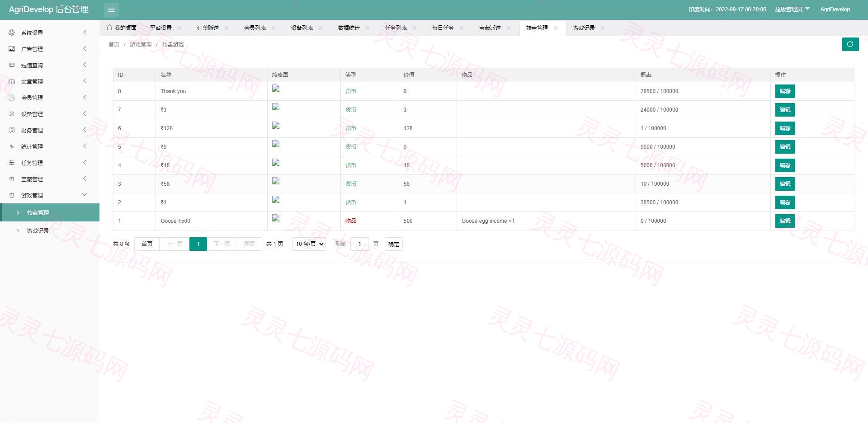Click the 首页 pagination button

[x=147, y=244]
